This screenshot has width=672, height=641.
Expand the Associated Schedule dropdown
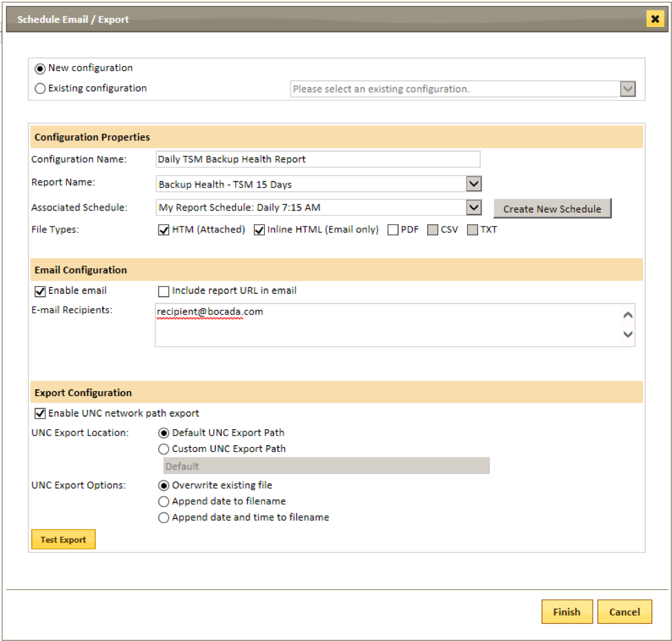click(x=473, y=207)
